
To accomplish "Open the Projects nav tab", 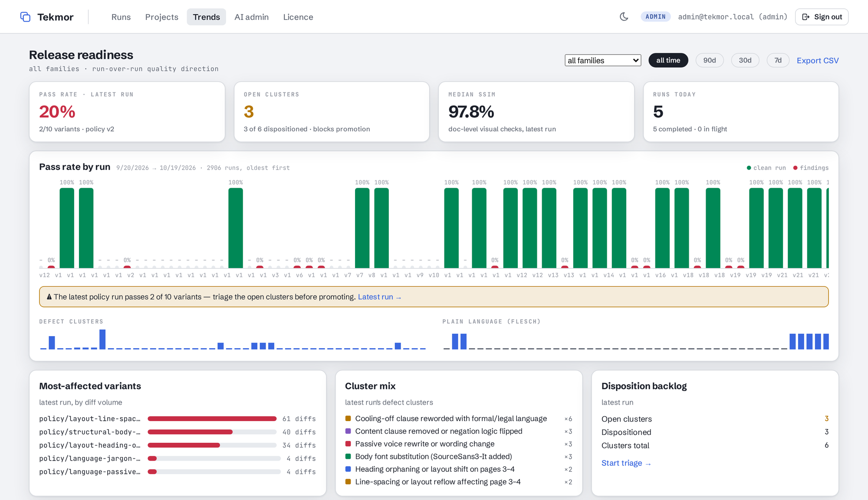I will coord(161,17).
